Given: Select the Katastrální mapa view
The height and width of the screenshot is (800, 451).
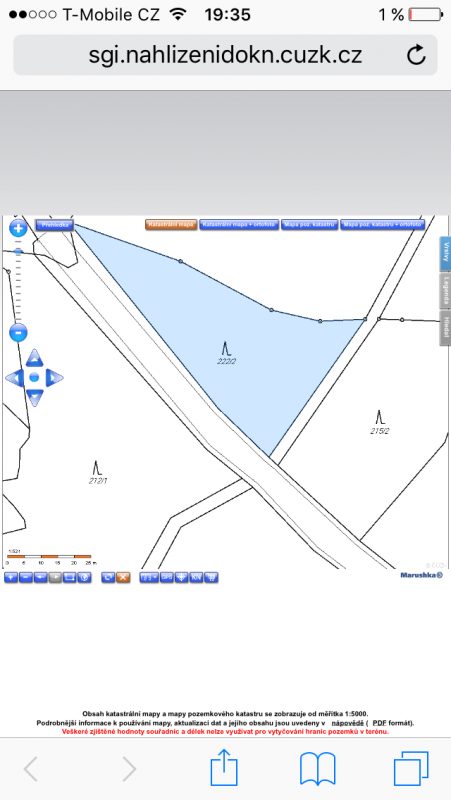Looking at the screenshot, I should (171, 224).
